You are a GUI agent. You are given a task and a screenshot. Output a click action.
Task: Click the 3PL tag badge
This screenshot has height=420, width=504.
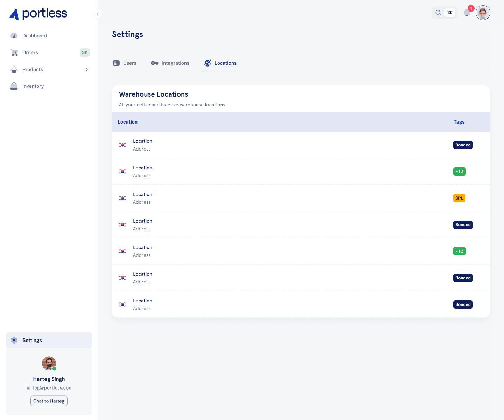pyautogui.click(x=459, y=198)
